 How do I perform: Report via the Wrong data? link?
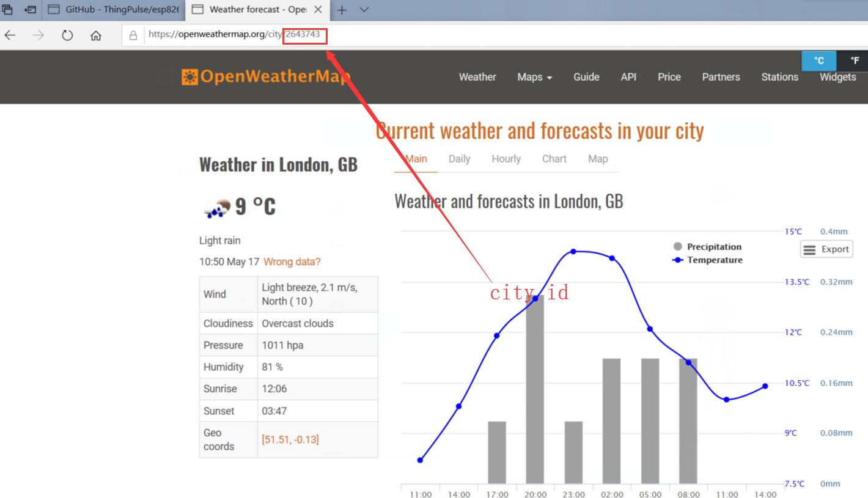click(x=292, y=262)
